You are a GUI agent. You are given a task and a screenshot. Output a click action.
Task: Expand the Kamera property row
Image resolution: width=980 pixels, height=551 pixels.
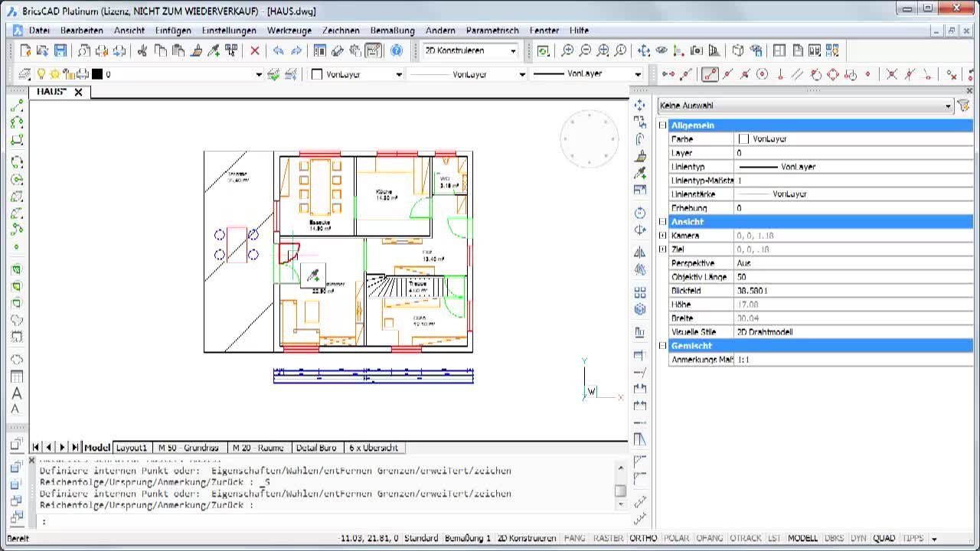coord(663,236)
